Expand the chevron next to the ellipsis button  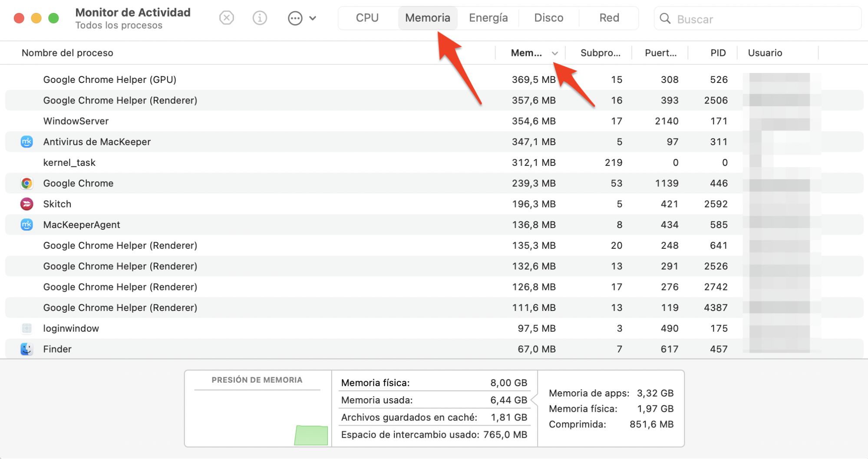click(x=313, y=18)
